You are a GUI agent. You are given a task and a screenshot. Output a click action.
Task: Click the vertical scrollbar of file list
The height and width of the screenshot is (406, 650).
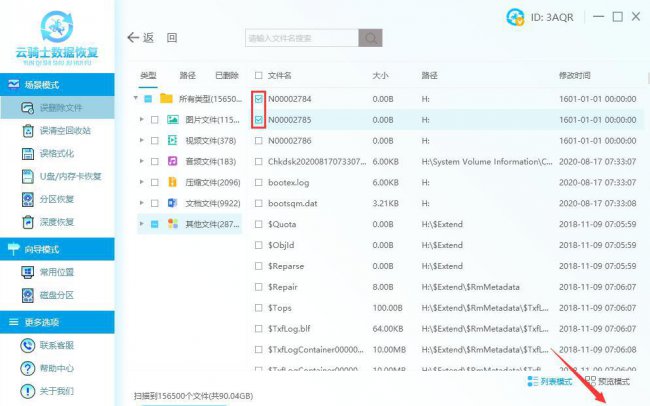point(648,78)
